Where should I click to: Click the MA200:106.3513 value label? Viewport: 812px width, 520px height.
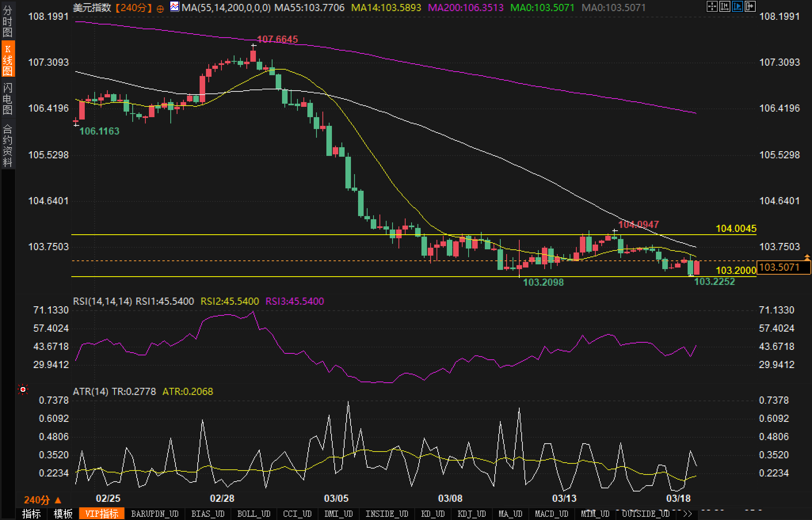(466, 8)
